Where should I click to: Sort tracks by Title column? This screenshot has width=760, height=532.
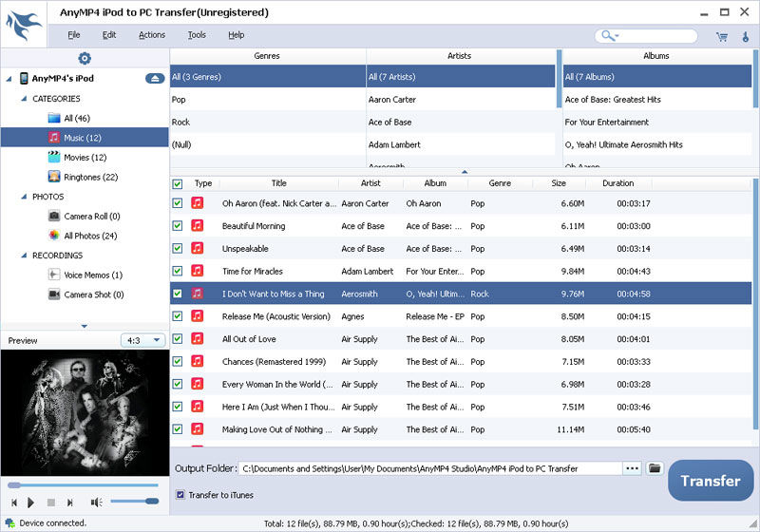pos(278,183)
